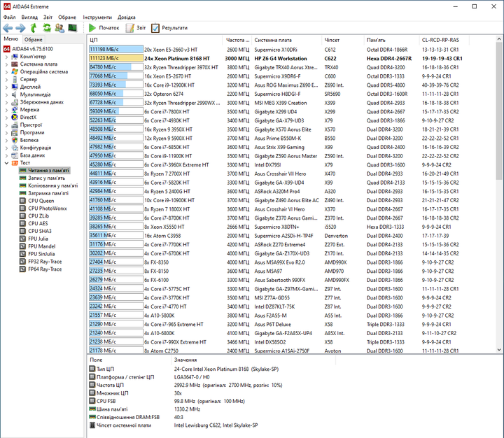The width and height of the screenshot is (504, 438).
Task: Click the Безпека shield icon
Action: 15,140
